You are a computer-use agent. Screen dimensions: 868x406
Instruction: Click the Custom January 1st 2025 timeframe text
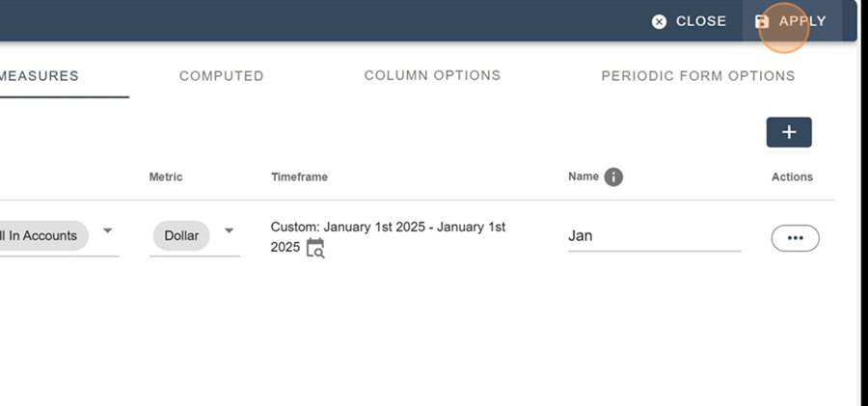click(x=388, y=236)
